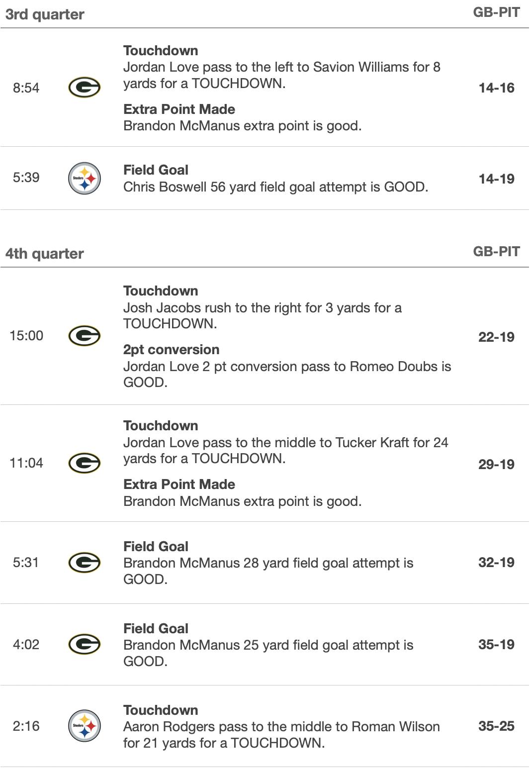Click the Steelers logo at 5:39
Image resolution: width=532 pixels, height=776 pixels.
coord(84,178)
